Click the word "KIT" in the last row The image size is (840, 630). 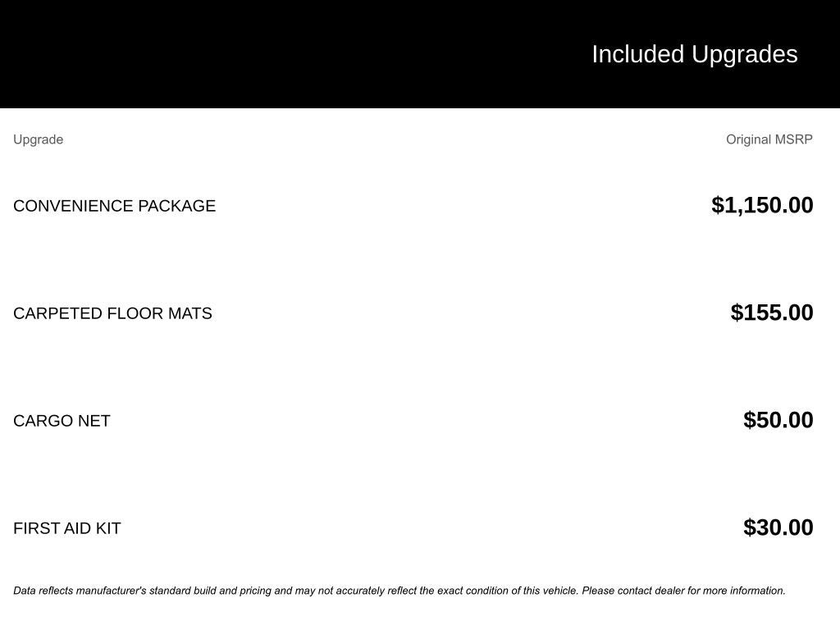107,528
